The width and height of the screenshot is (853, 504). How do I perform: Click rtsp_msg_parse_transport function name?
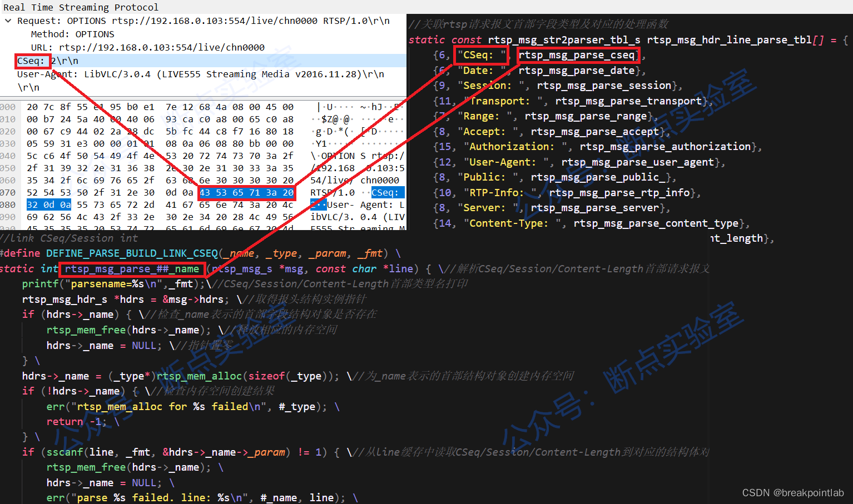[628, 101]
